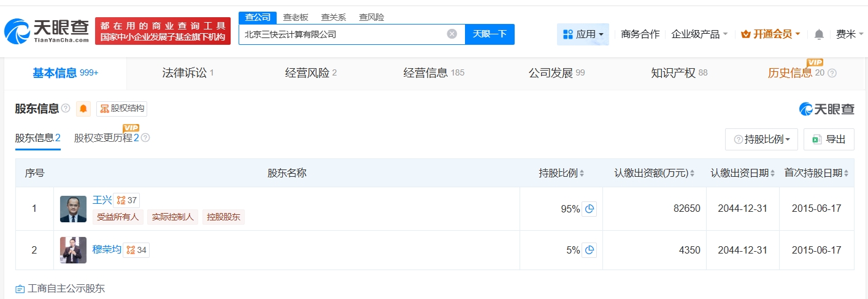
Task: Click the notification bell in top bar
Action: (819, 34)
